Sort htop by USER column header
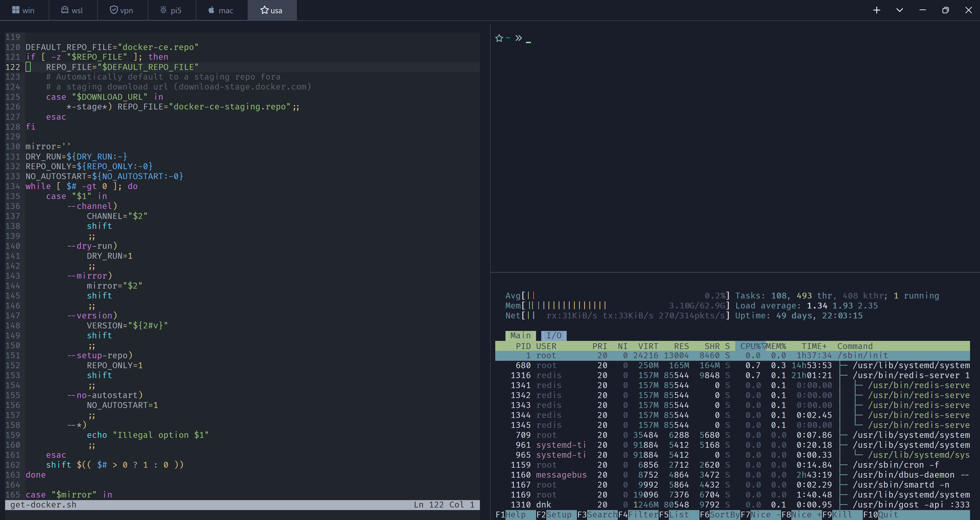This screenshot has height=520, width=980. (x=546, y=346)
